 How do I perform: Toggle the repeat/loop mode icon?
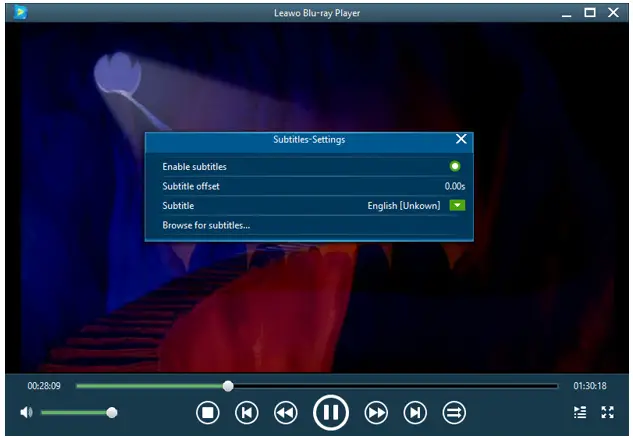pos(454,413)
